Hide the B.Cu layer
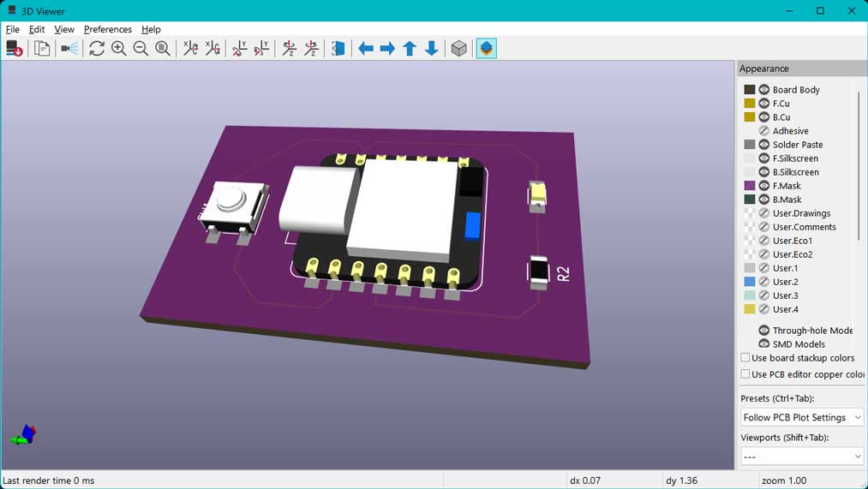This screenshot has height=489, width=868. pos(764,117)
